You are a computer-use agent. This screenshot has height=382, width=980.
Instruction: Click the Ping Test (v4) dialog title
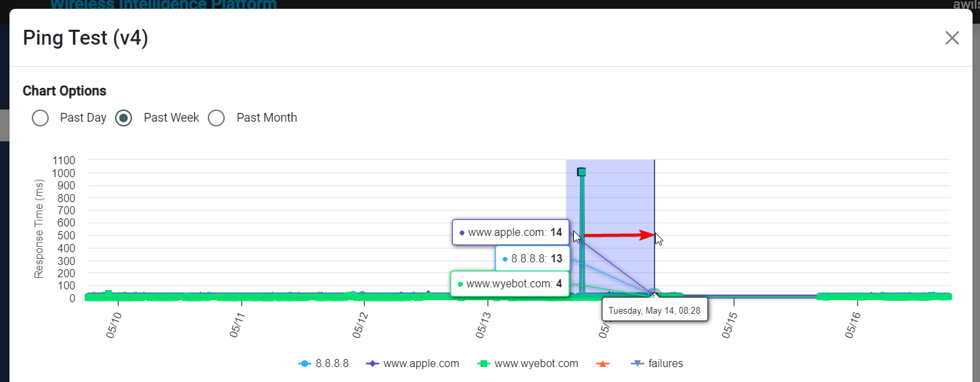coord(85,38)
